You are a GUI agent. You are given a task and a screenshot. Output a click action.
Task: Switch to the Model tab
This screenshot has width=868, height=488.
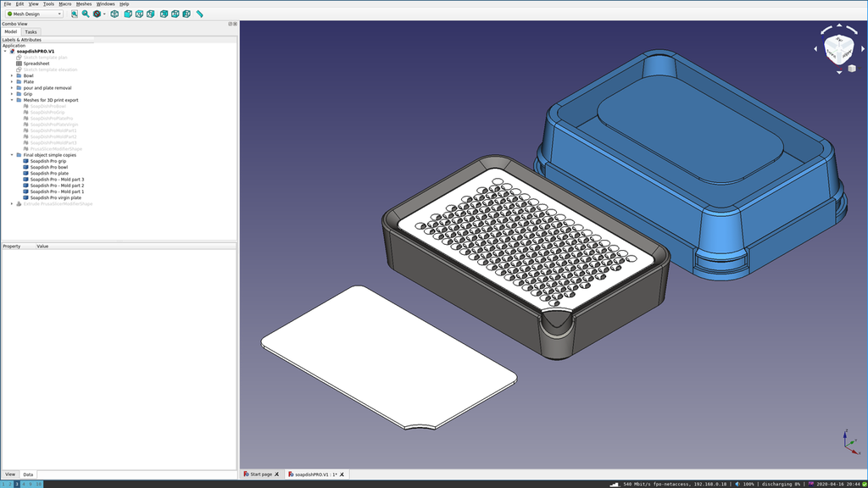pos(10,31)
